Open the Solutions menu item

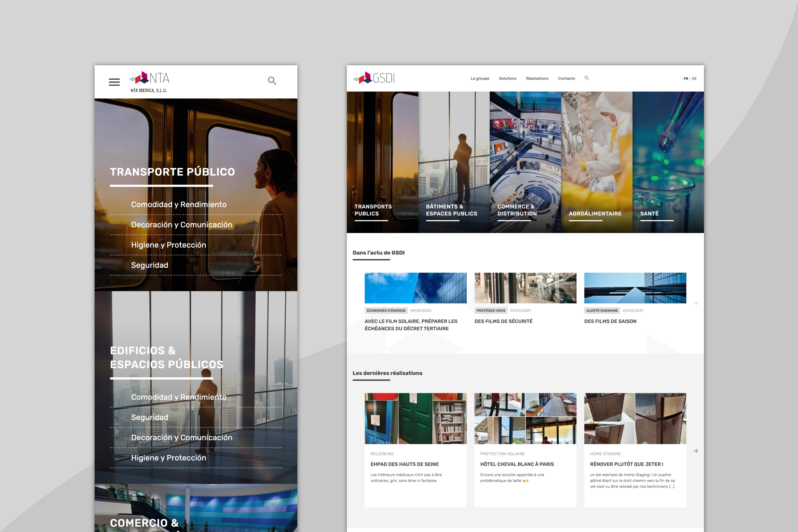click(x=508, y=78)
